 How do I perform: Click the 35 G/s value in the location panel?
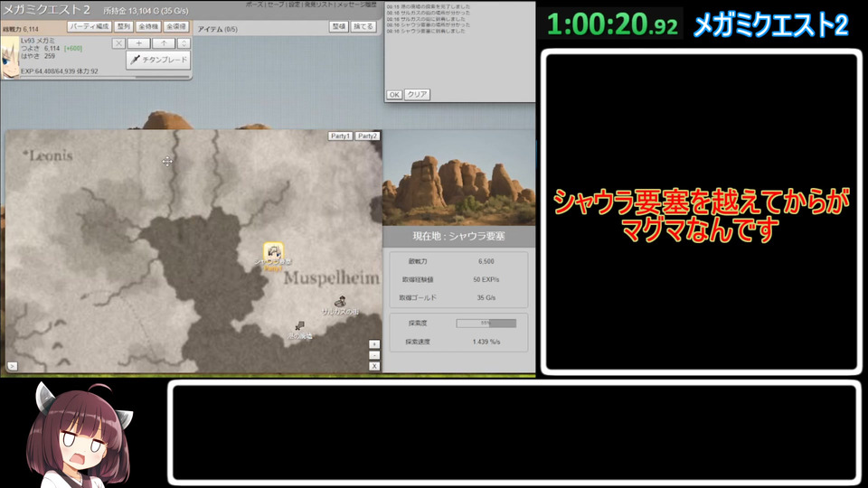(x=486, y=297)
